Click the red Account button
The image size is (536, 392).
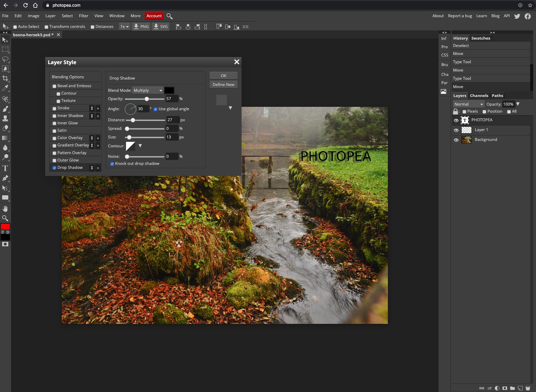point(154,16)
